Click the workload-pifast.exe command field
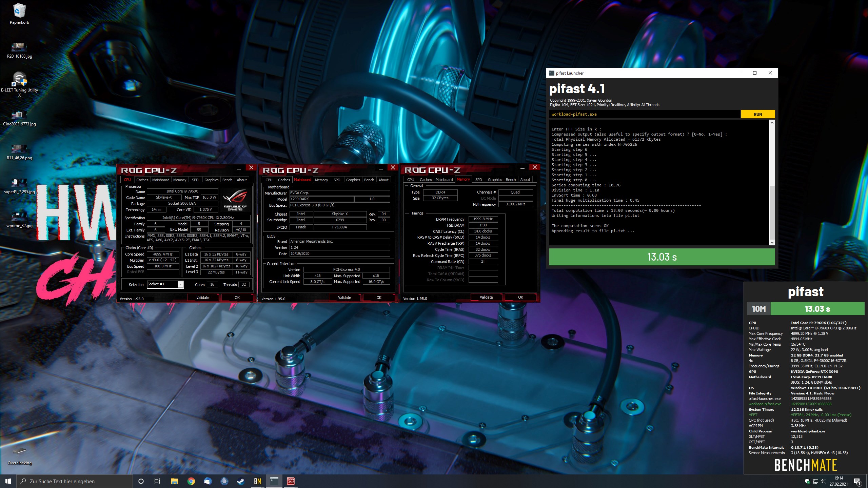Viewport: 868px width, 488px height. click(x=644, y=114)
